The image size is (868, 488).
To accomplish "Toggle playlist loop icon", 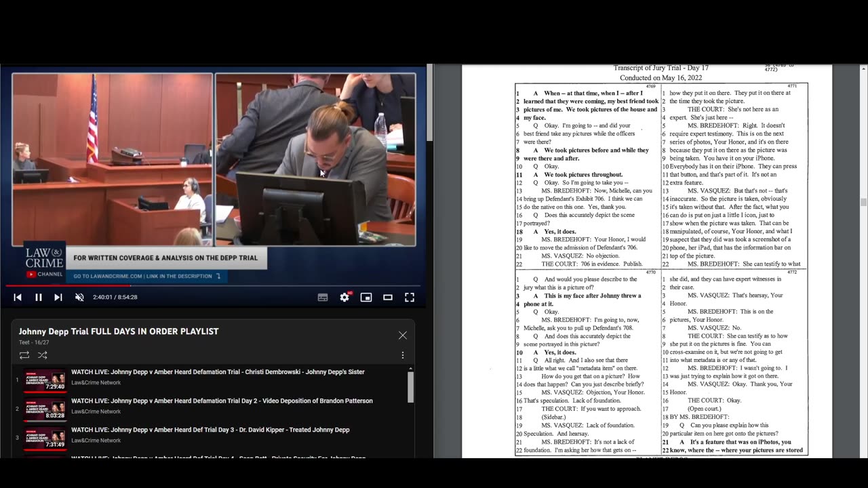I will pos(24,355).
